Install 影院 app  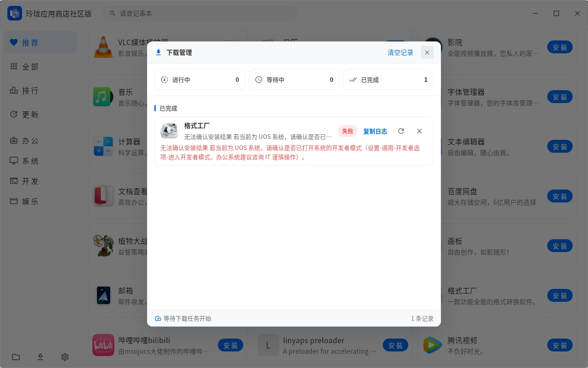(x=560, y=47)
